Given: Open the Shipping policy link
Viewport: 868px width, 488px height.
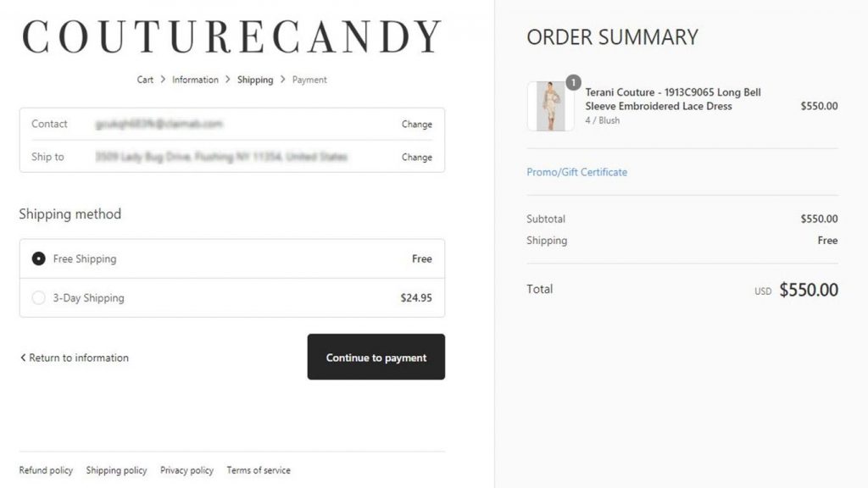Looking at the screenshot, I should [x=116, y=470].
